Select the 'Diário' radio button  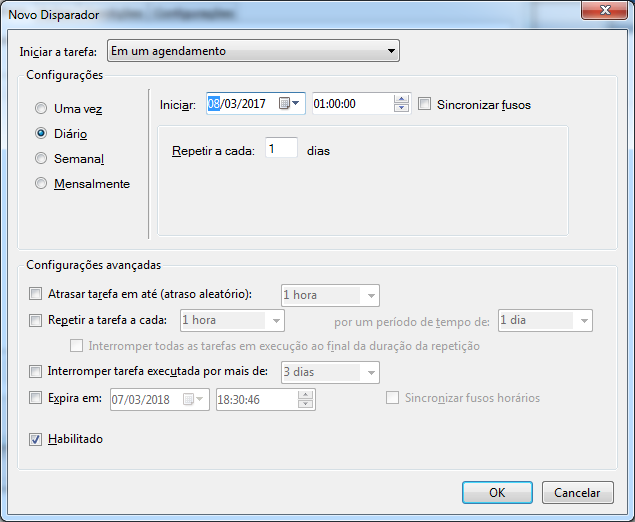pyautogui.click(x=41, y=132)
